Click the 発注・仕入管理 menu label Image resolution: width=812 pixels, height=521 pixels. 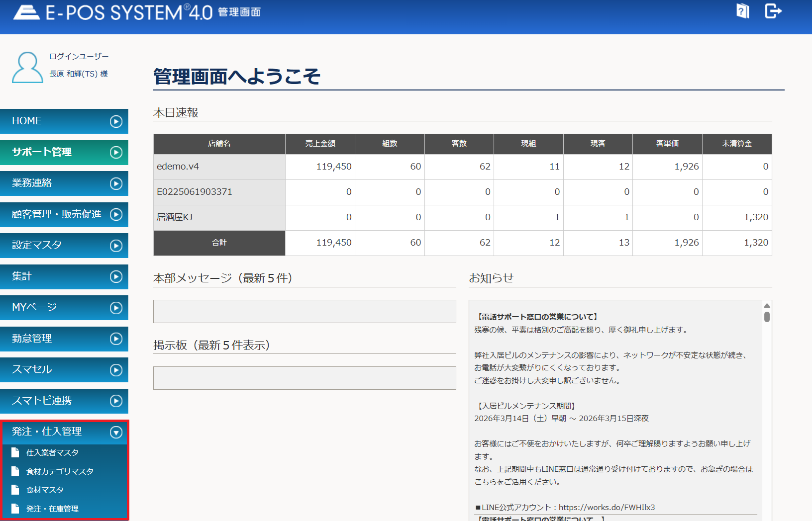pyautogui.click(x=47, y=432)
